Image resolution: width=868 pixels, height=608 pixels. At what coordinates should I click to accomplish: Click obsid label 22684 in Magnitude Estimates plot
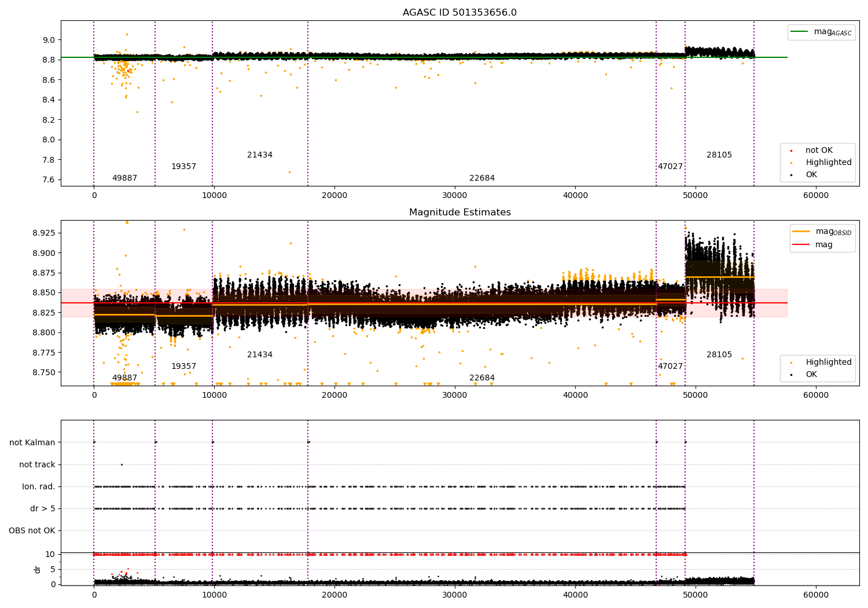click(x=482, y=378)
